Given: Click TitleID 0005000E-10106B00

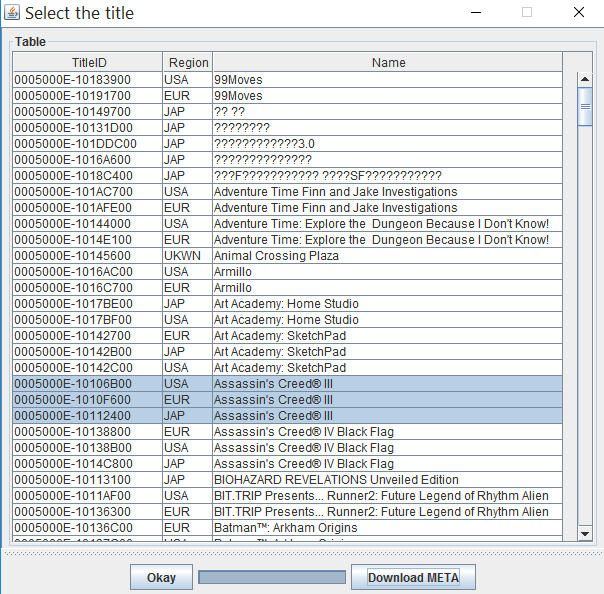Looking at the screenshot, I should pos(88,384).
